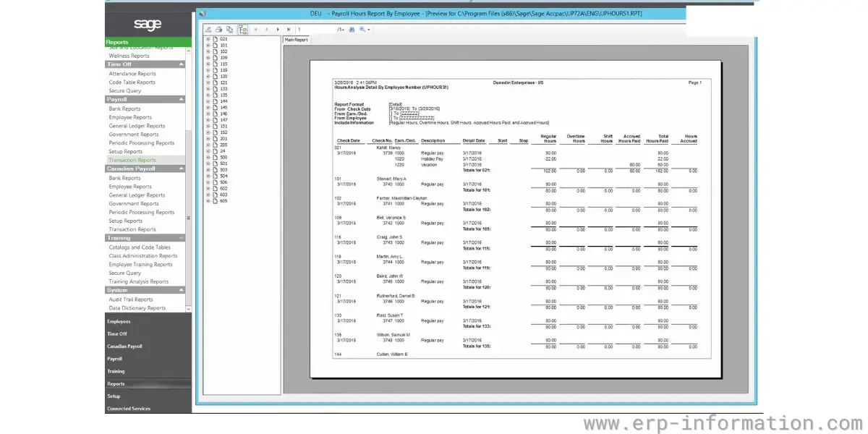This screenshot has height=434, width=868.
Task: Open Wellness Reports in sidebar
Action: tap(129, 56)
